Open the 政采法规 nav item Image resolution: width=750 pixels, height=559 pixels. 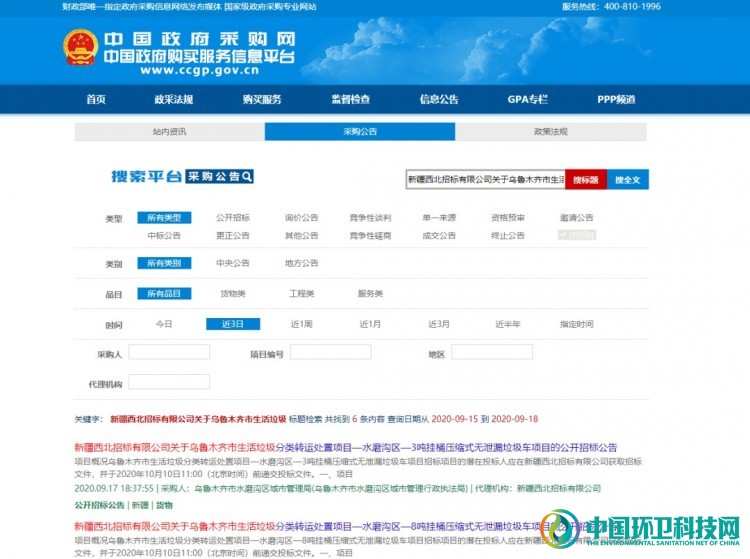pyautogui.click(x=174, y=99)
